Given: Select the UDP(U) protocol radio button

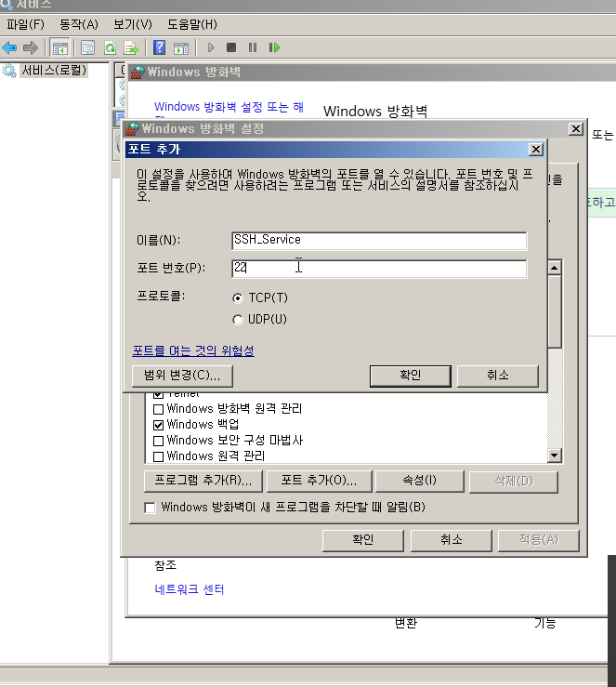Looking at the screenshot, I should pyautogui.click(x=238, y=320).
